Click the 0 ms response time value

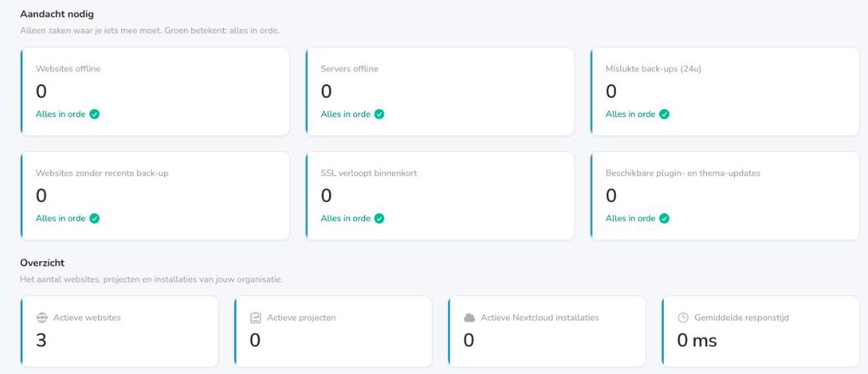coord(697,340)
